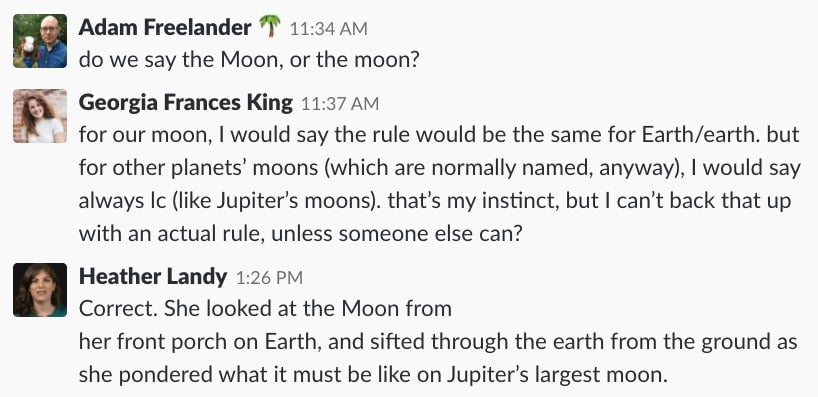This screenshot has height=397, width=818.
Task: Select the line "with an actual rule"
Action: [x=300, y=233]
